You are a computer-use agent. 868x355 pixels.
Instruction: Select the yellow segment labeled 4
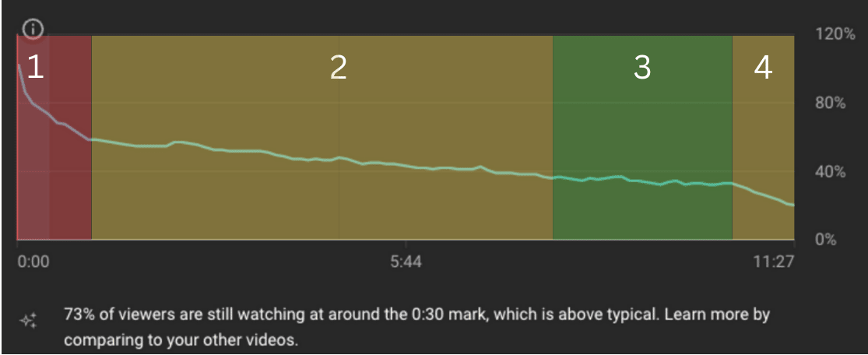click(x=764, y=137)
